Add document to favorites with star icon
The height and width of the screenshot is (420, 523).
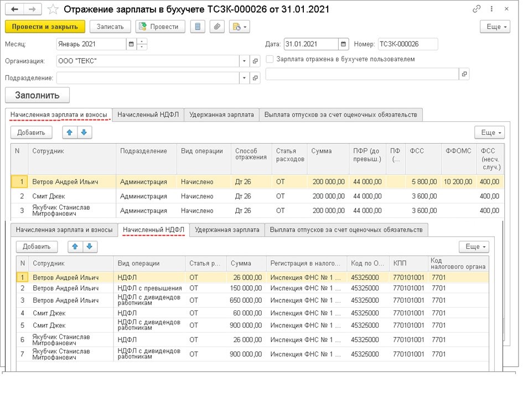coord(53,9)
